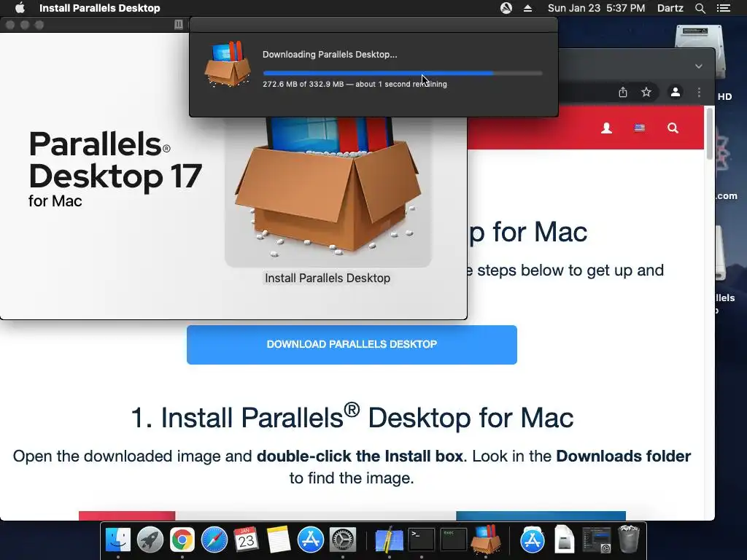The height and width of the screenshot is (560, 747).
Task: Click the hard drive HD desktop icon
Action: click(700, 52)
